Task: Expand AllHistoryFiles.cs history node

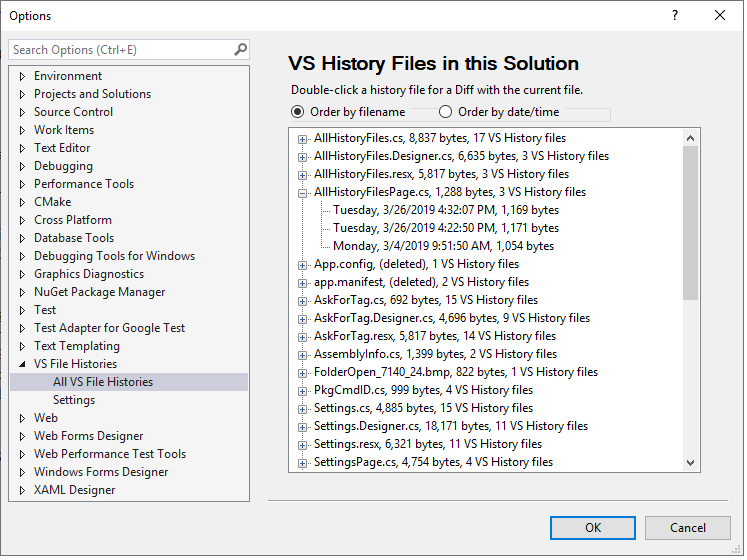Action: 302,139
